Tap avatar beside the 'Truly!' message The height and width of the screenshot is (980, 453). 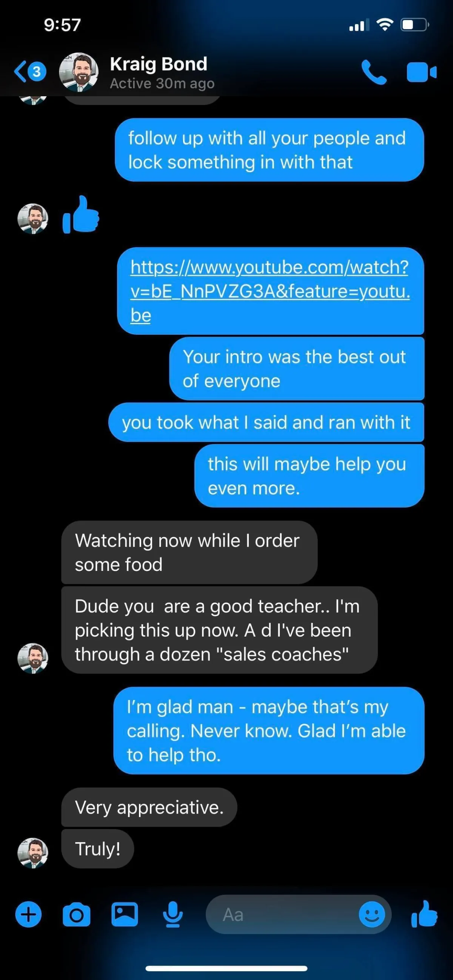pos(33,853)
